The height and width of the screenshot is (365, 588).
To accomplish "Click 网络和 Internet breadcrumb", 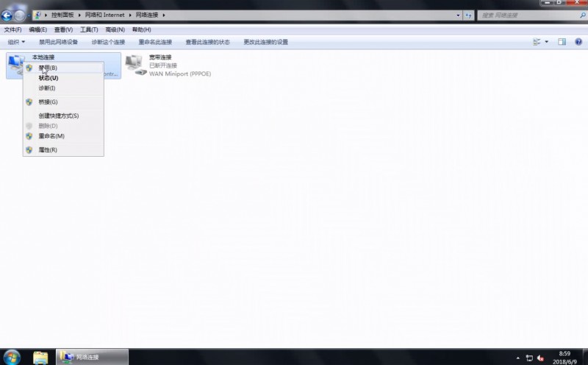I will click(x=104, y=15).
